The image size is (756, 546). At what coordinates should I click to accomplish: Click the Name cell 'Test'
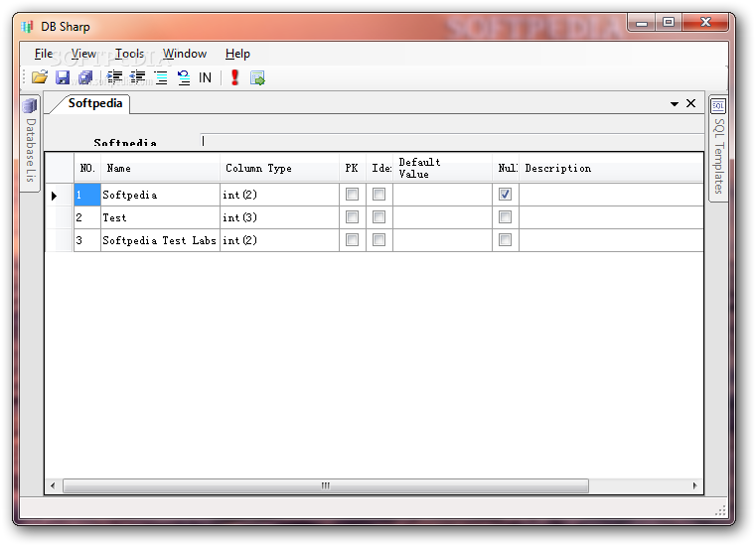pos(160,217)
